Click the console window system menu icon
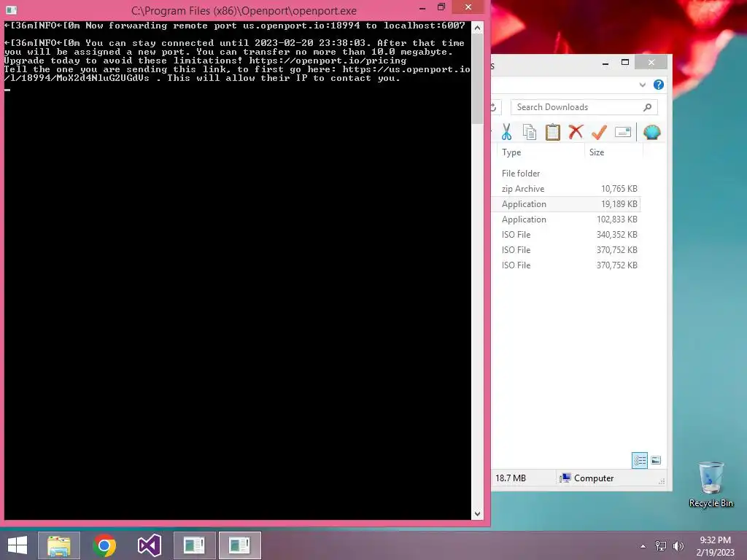This screenshot has height=560, width=747. tap(12, 10)
